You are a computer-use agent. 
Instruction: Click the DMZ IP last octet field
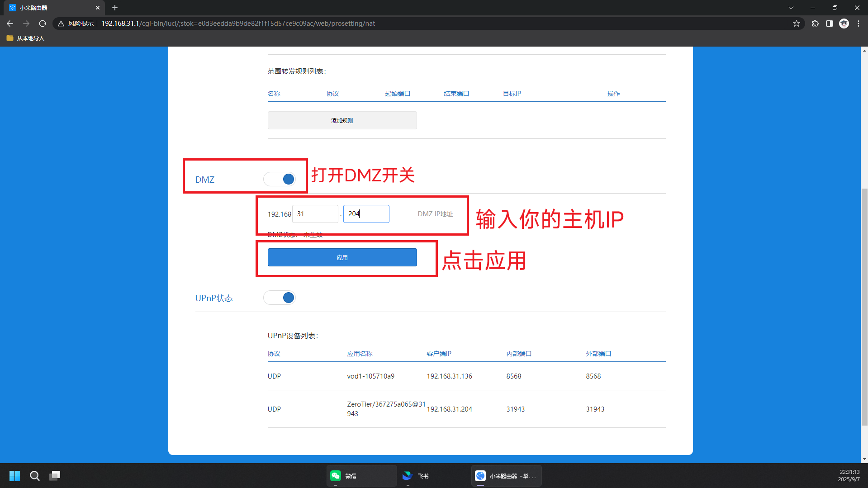tap(366, 214)
